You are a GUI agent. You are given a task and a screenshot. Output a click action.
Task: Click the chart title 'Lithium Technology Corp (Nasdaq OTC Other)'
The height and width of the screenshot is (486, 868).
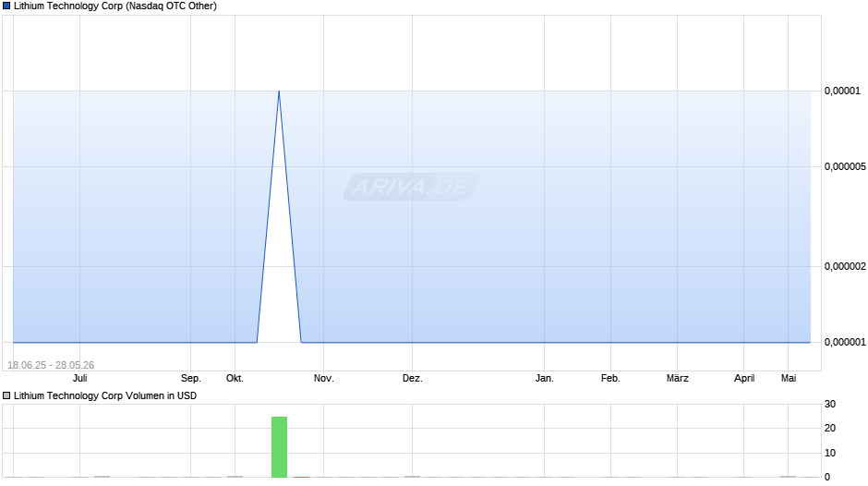tap(115, 6)
